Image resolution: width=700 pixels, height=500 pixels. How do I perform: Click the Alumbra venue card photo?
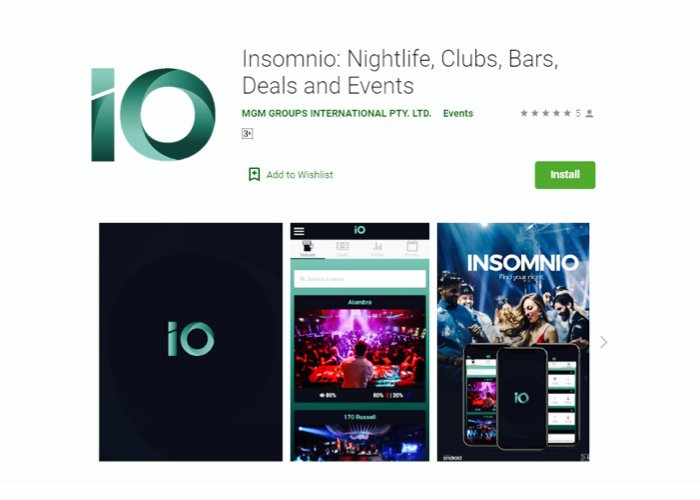(x=360, y=348)
